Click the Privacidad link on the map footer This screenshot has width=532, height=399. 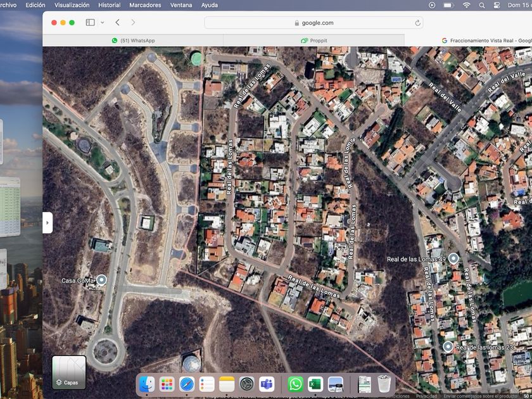click(x=426, y=396)
